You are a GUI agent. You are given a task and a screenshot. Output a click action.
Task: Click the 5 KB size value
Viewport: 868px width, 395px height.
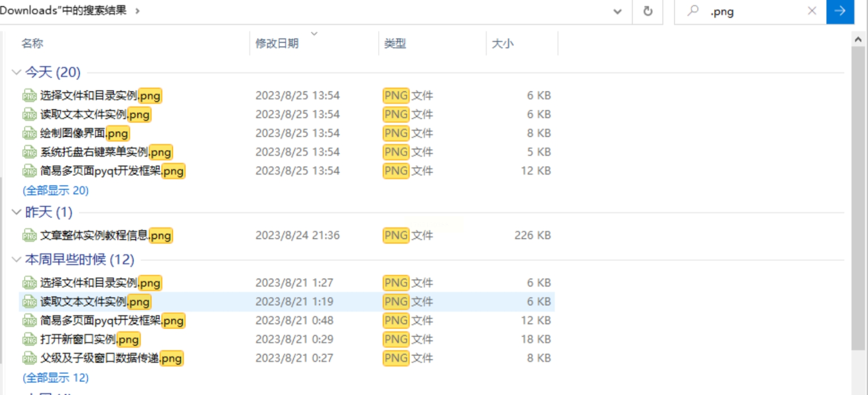[x=539, y=152]
